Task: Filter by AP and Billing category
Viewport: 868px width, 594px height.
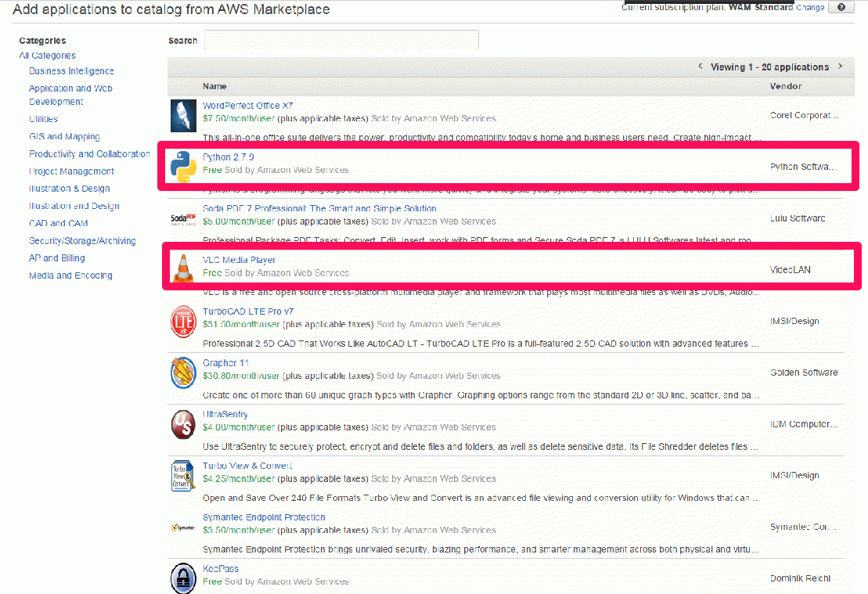Action: tap(57, 258)
